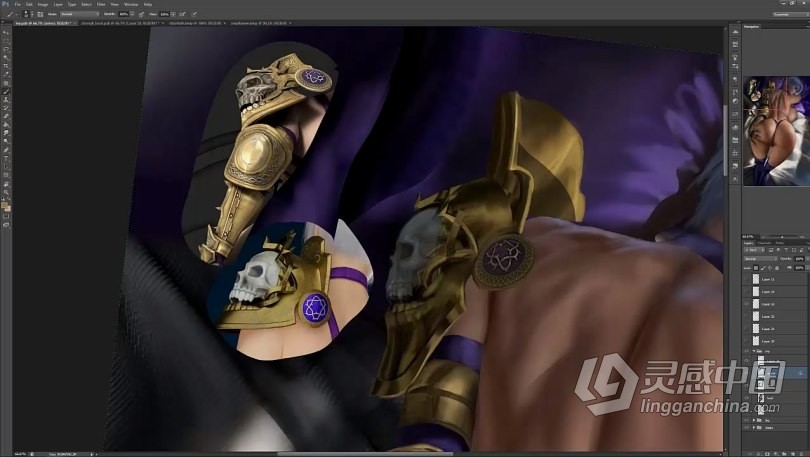
Task: Select the Gradient tool
Action: [x=6, y=125]
